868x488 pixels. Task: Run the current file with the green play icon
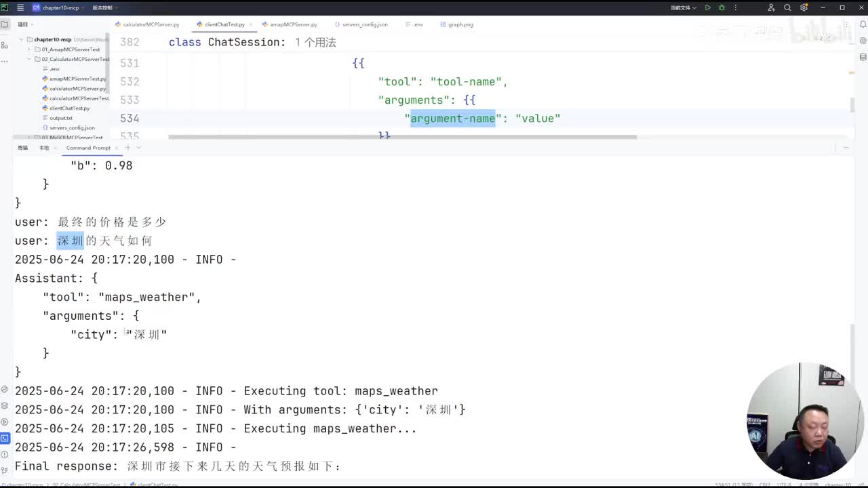tap(708, 7)
